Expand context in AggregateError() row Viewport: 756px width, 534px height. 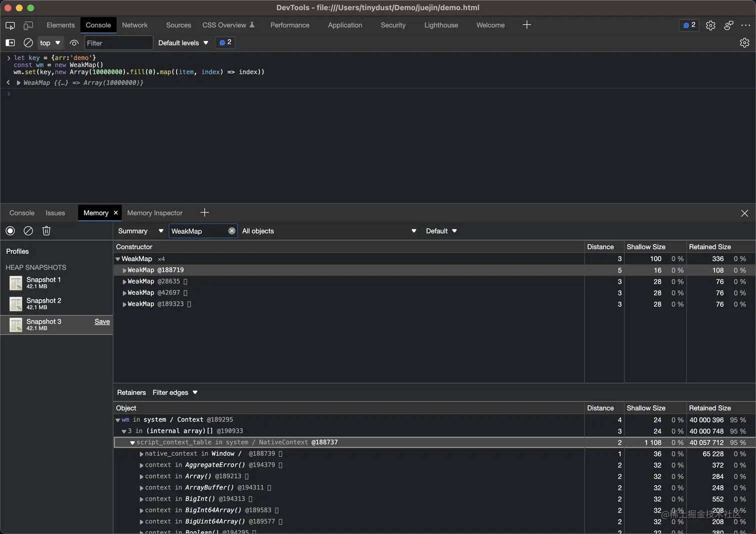(x=141, y=465)
